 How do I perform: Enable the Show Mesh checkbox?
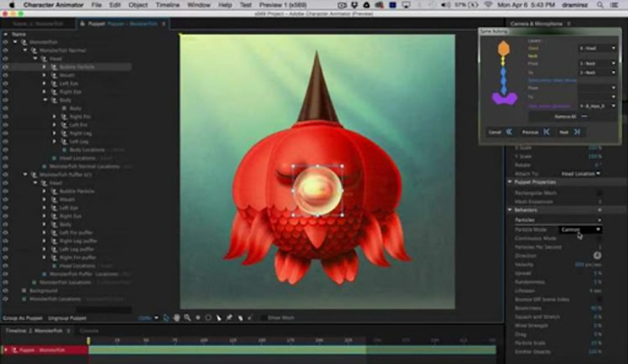pyautogui.click(x=263, y=318)
